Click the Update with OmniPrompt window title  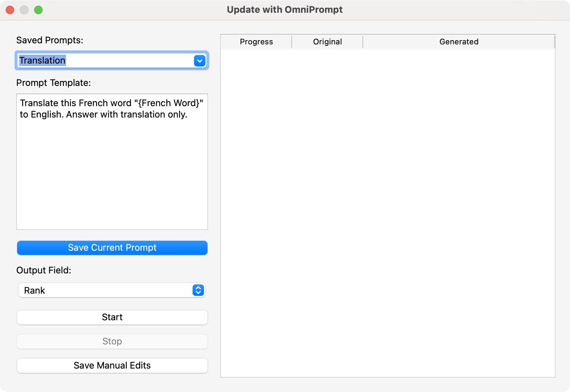(x=285, y=10)
